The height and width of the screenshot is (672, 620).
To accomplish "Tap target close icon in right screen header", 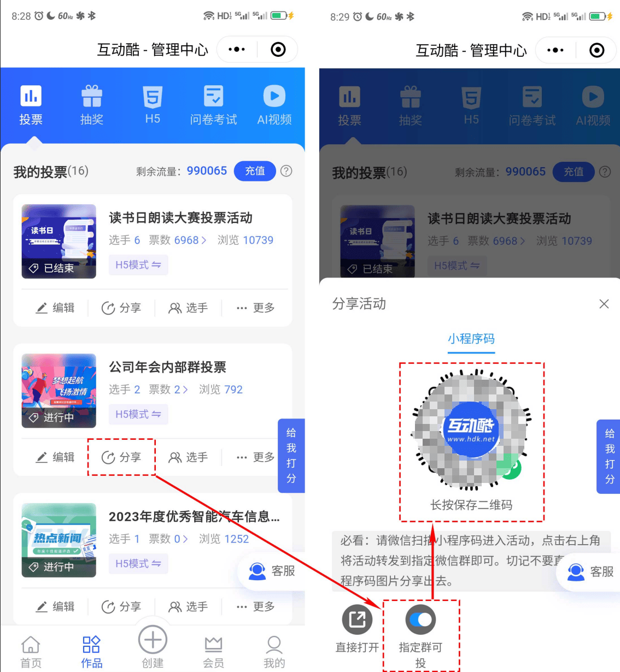I will click(x=597, y=50).
